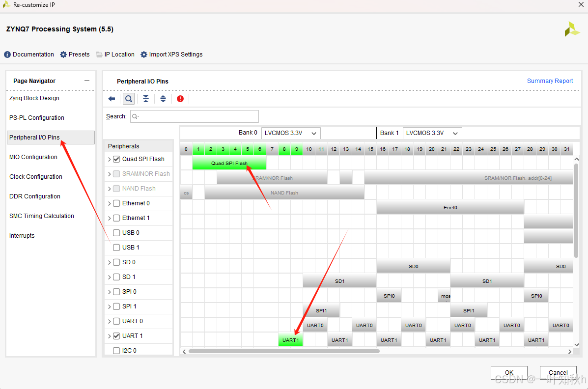Enable the Ethernet 1 checkbox
Screen dimensions: 588x389
[116, 218]
